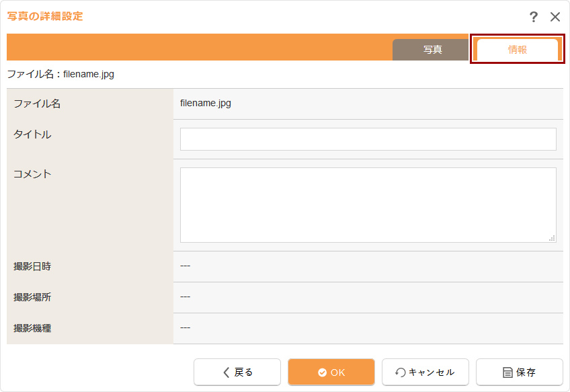Grab the コメント box resize handle
Screen dimensions: 570x392
tap(552, 238)
